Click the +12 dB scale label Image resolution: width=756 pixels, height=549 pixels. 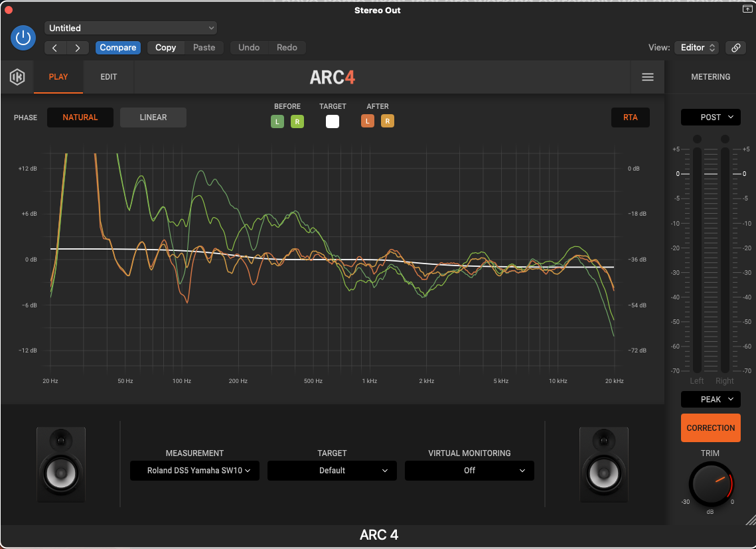coord(27,169)
